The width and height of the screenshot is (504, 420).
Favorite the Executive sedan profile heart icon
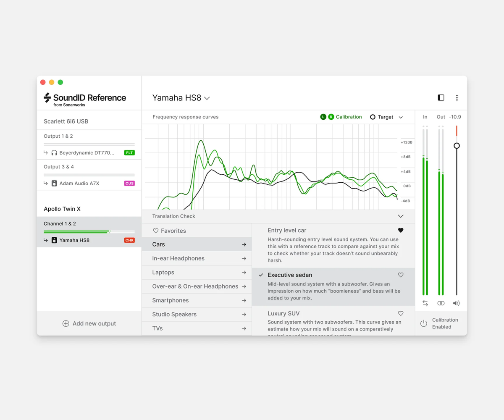click(400, 275)
